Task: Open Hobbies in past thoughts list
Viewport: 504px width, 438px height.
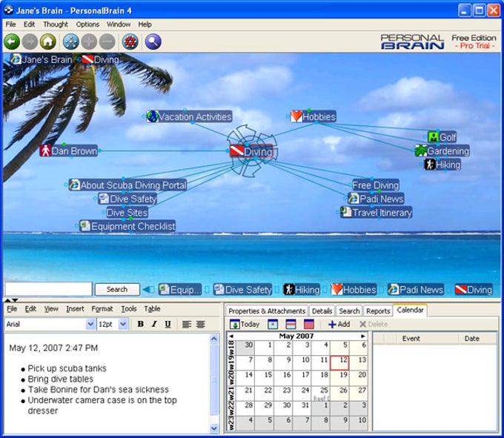Action: [x=354, y=290]
